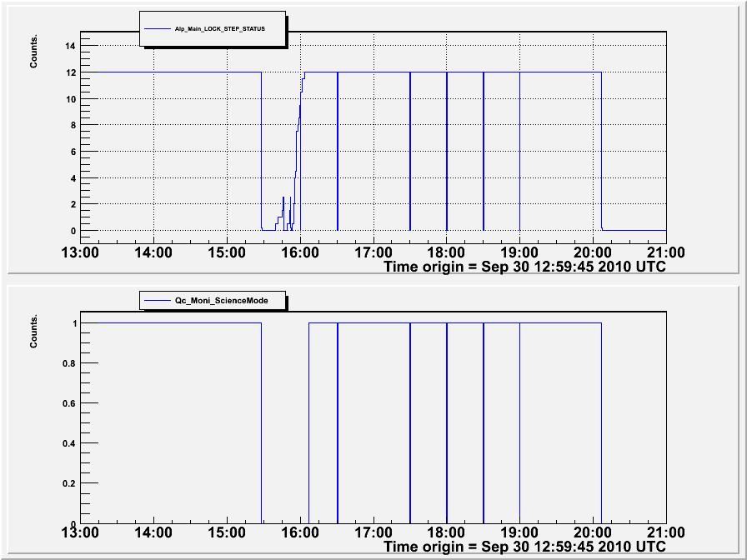747x560 pixels.
Task: Click the top plot's Counts. axis title
Action: 33,52
